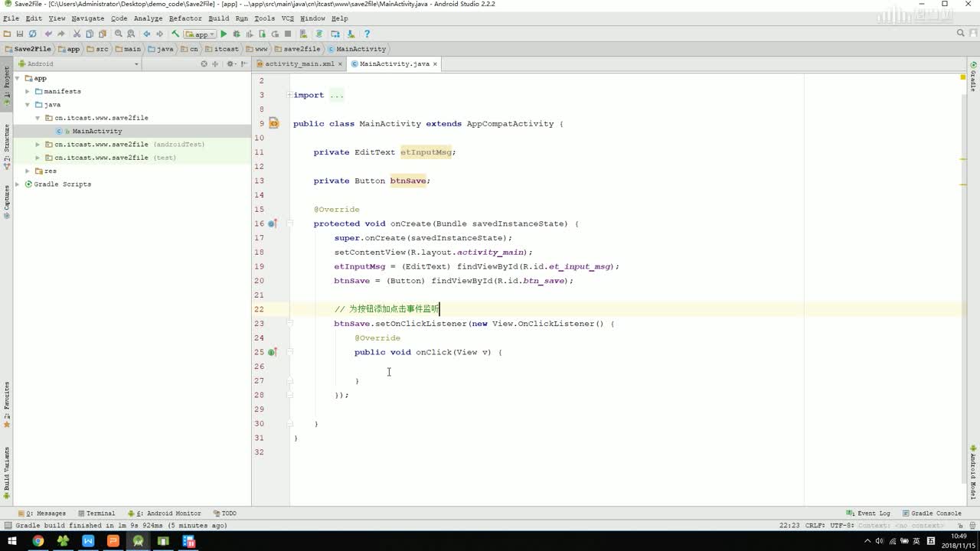Select MainActivity in the project tree
980x551 pixels.
point(96,132)
